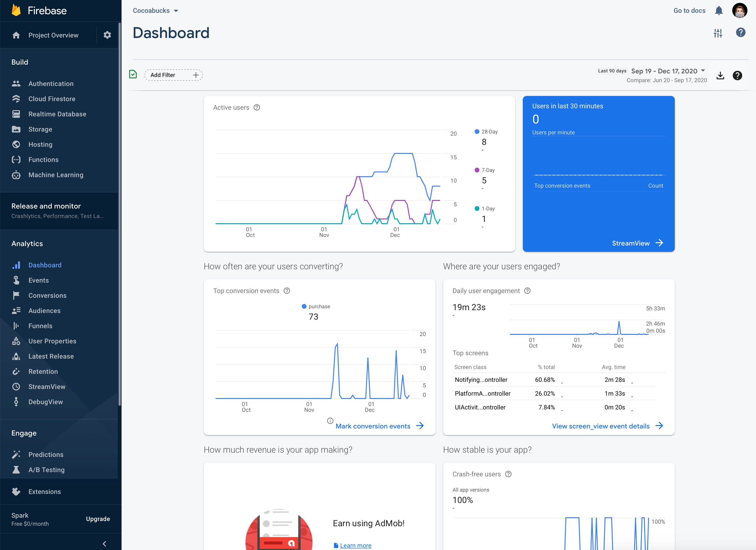Viewport: 756px width, 550px height.
Task: Click the DebugView icon
Action: (x=16, y=402)
